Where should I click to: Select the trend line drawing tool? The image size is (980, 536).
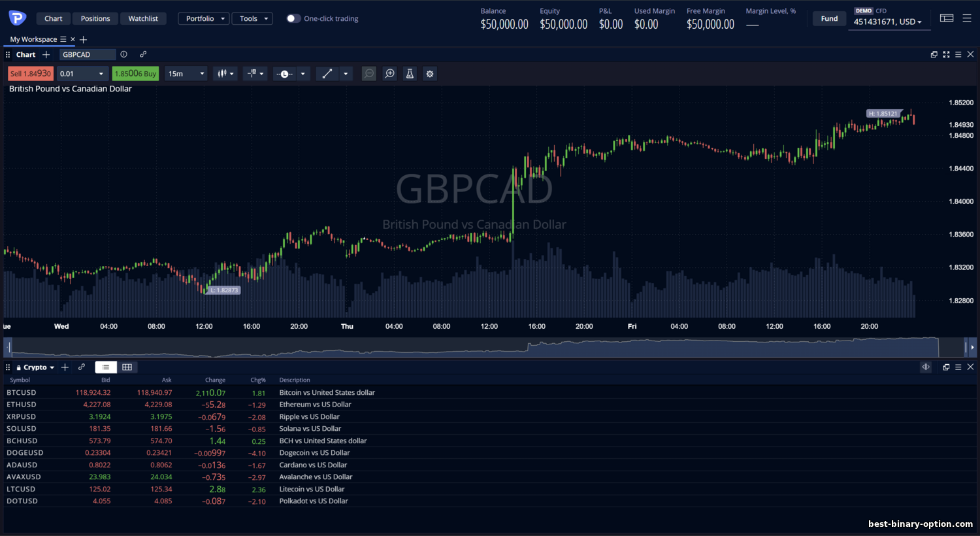327,74
